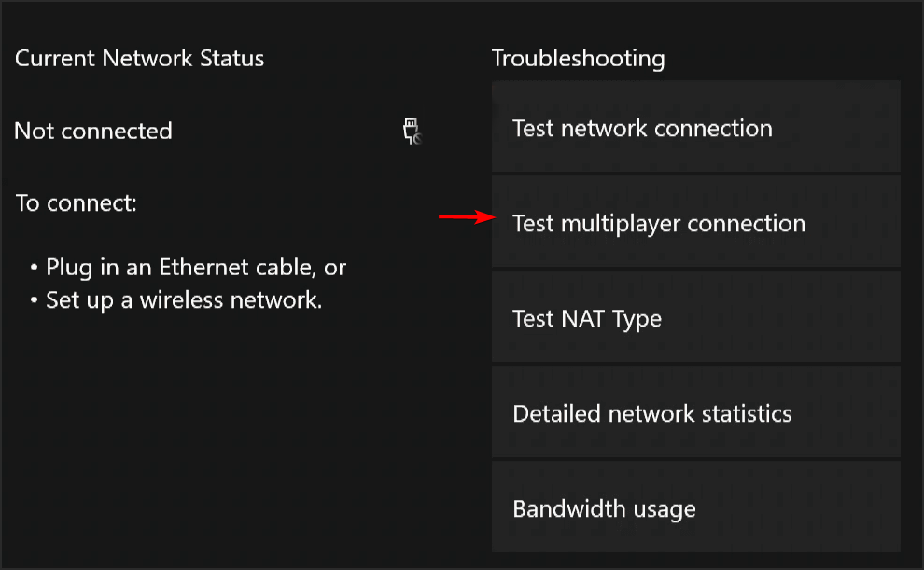Click the bullet dot before Plug in
This screenshot has height=570, width=924.
point(35,268)
